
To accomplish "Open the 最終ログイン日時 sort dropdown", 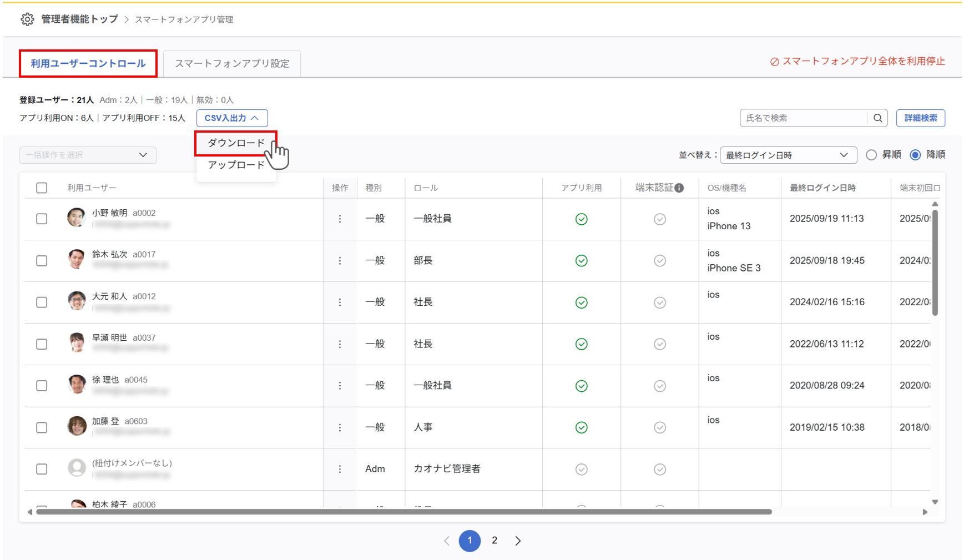I will coord(788,155).
